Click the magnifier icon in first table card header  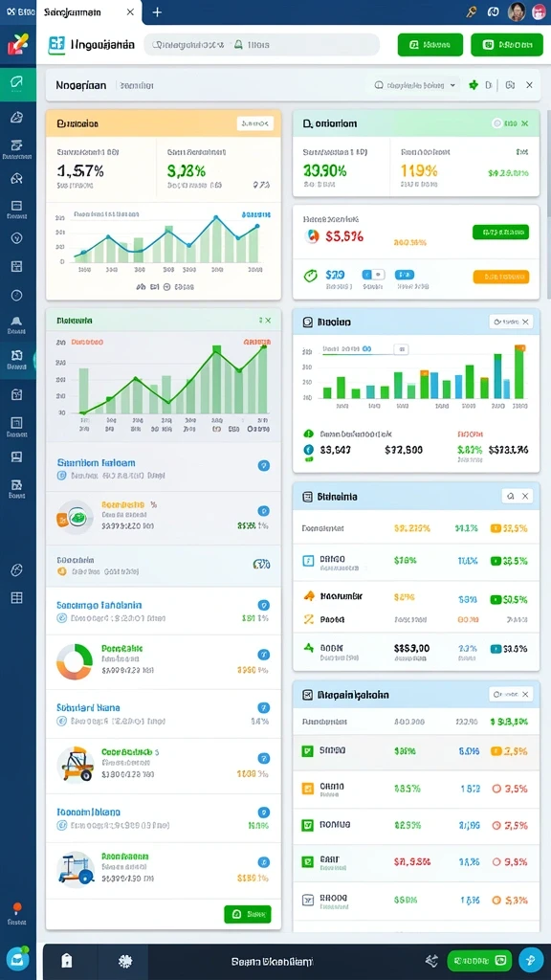[x=511, y=497]
